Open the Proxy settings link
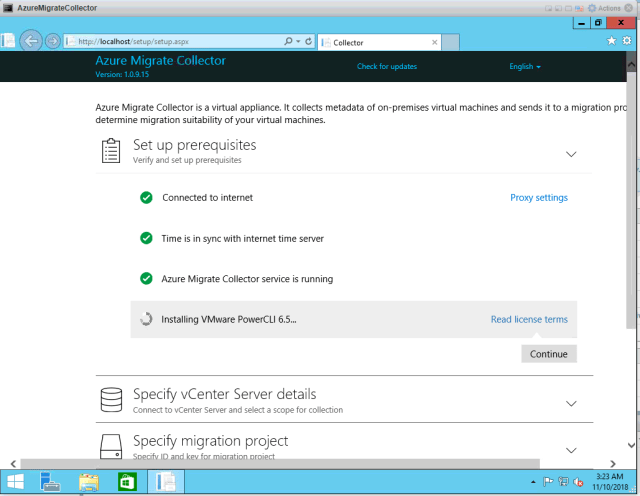 (538, 198)
